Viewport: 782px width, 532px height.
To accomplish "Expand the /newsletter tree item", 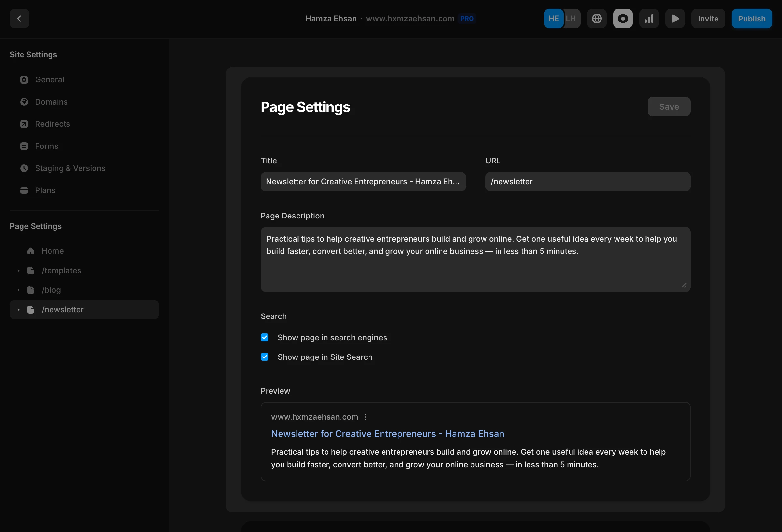I will pos(19,310).
